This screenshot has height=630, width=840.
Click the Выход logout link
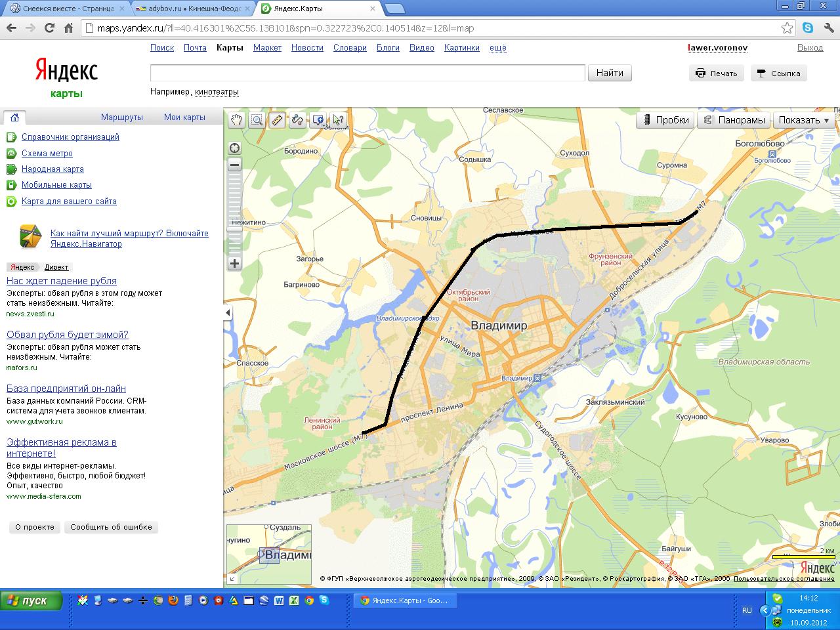pyautogui.click(x=810, y=48)
